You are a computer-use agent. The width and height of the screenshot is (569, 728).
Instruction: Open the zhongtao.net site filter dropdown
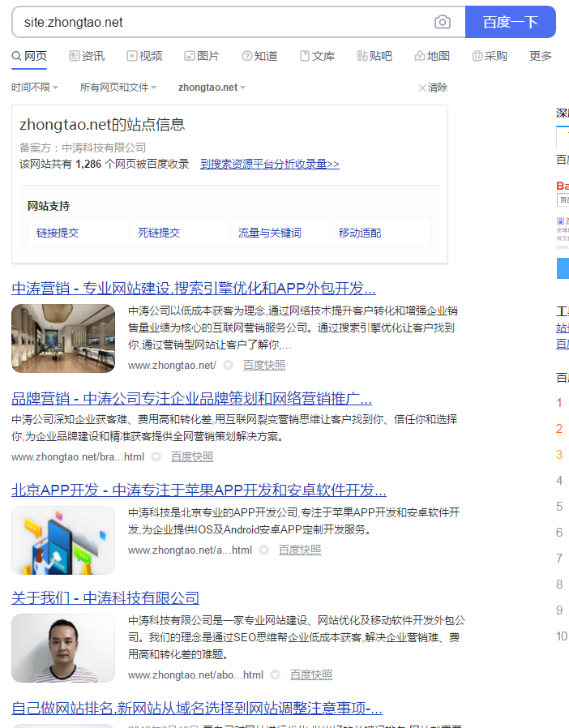tap(212, 88)
